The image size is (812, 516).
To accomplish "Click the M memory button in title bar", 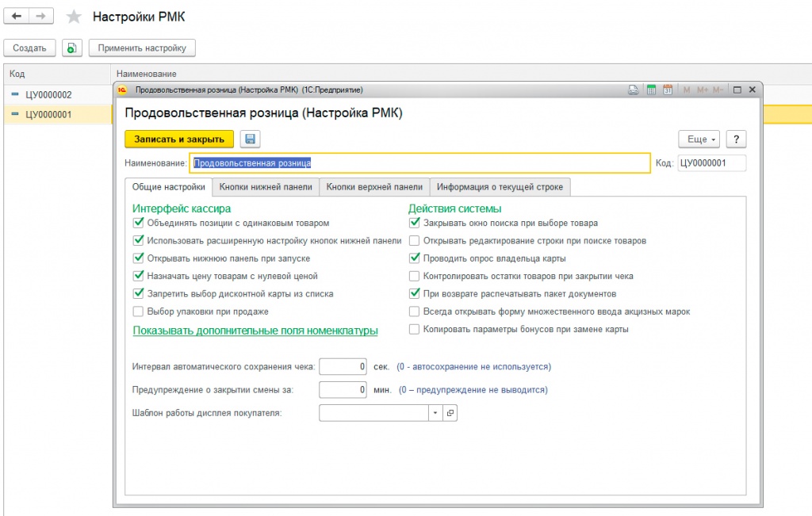I will tap(687, 90).
